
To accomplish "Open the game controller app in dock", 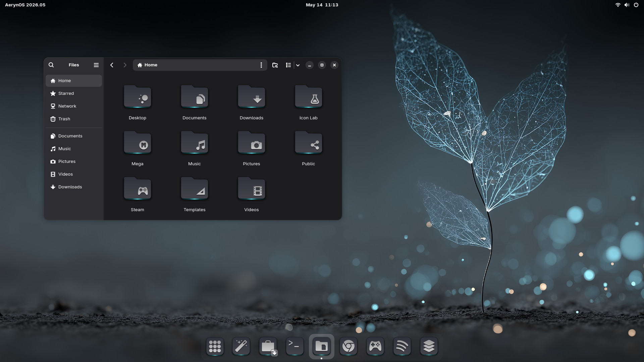I will click(375, 346).
